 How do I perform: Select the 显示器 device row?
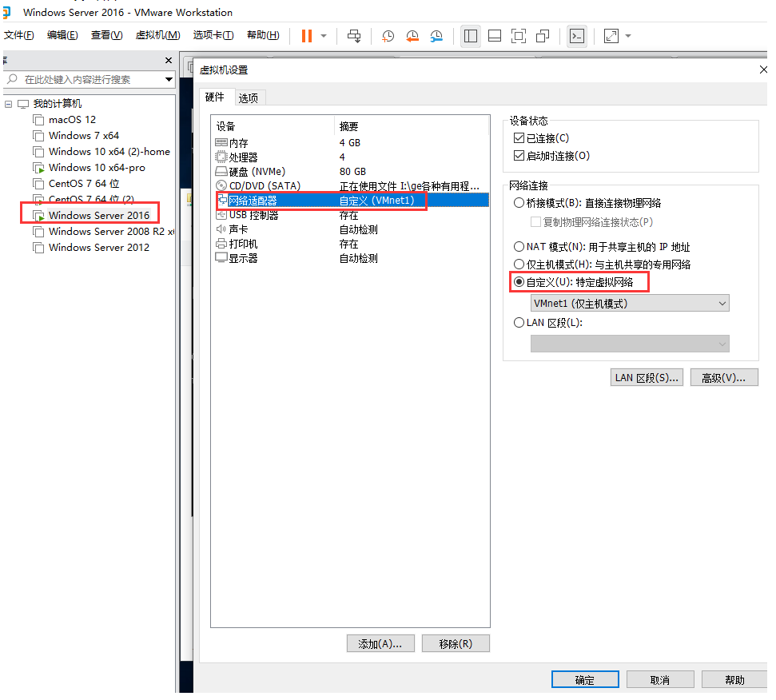click(352, 258)
